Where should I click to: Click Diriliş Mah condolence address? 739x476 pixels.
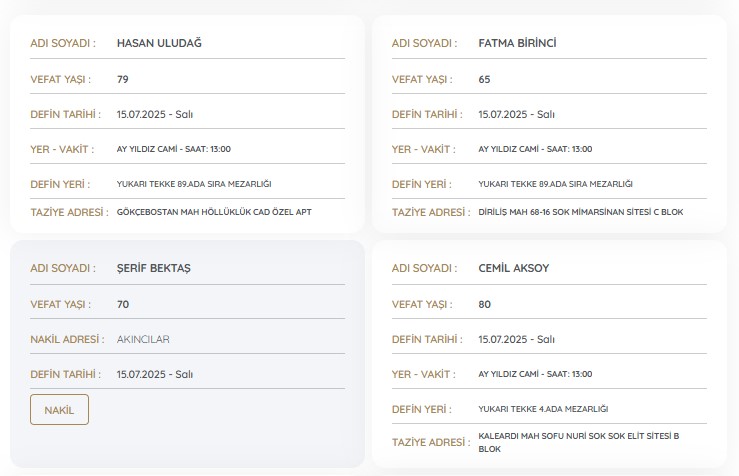click(581, 213)
